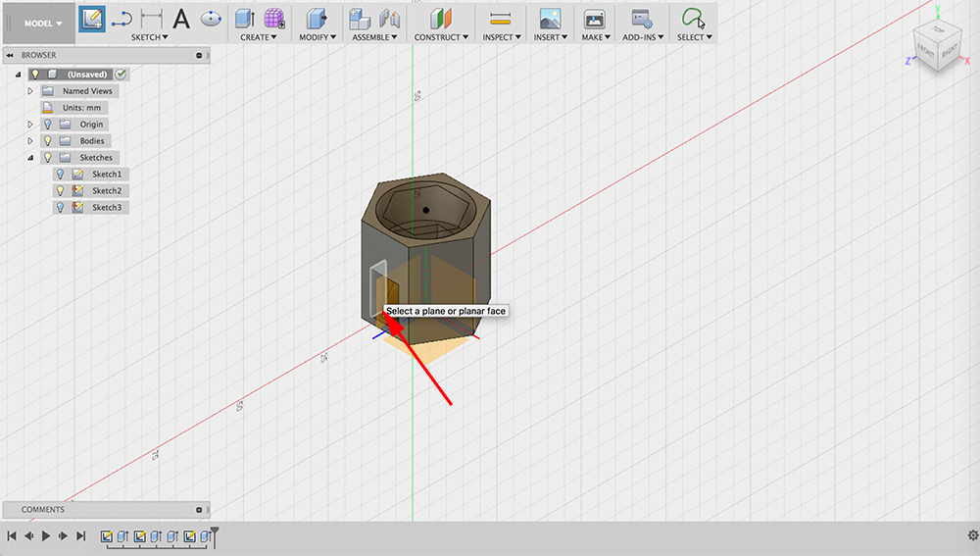Image resolution: width=980 pixels, height=556 pixels.
Task: Click the FRONT face of ViewCube
Action: (926, 52)
